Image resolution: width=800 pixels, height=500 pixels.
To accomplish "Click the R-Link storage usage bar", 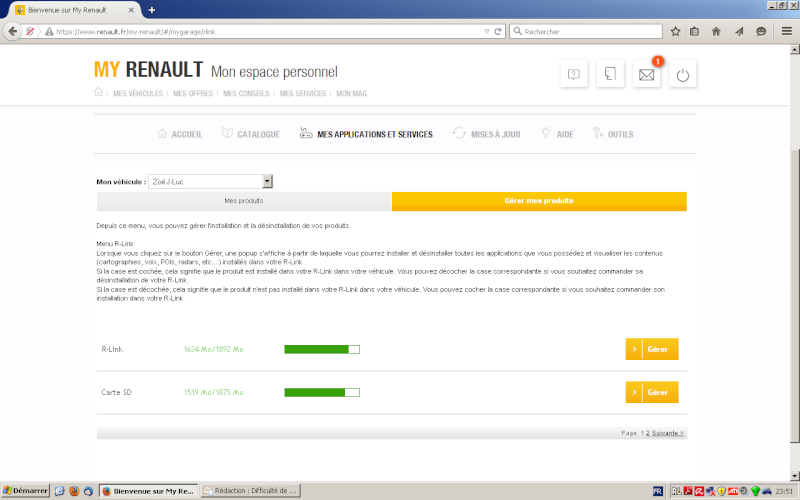I will tap(322, 349).
